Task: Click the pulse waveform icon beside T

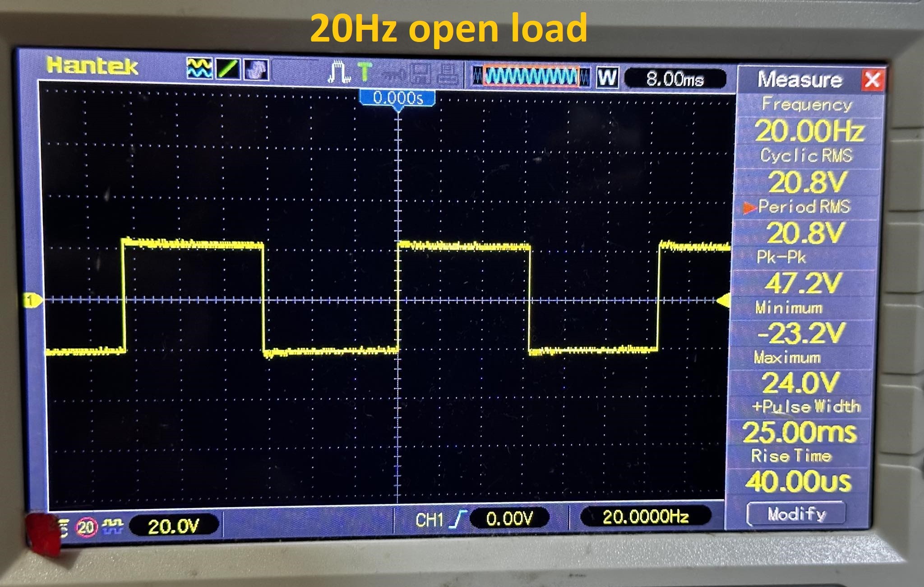Action: [339, 72]
